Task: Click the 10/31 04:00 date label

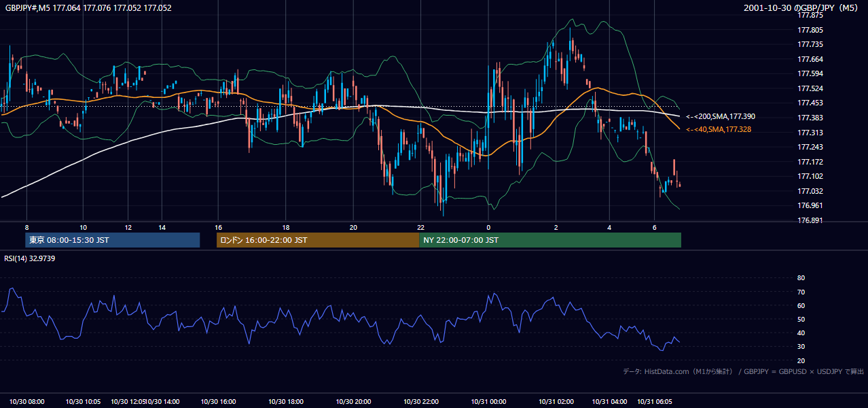Action: tap(609, 402)
